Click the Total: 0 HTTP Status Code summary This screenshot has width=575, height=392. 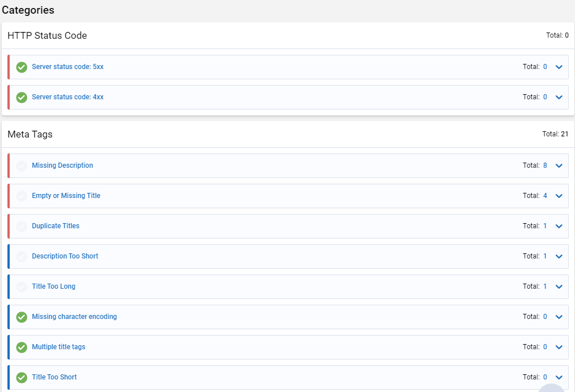point(557,35)
